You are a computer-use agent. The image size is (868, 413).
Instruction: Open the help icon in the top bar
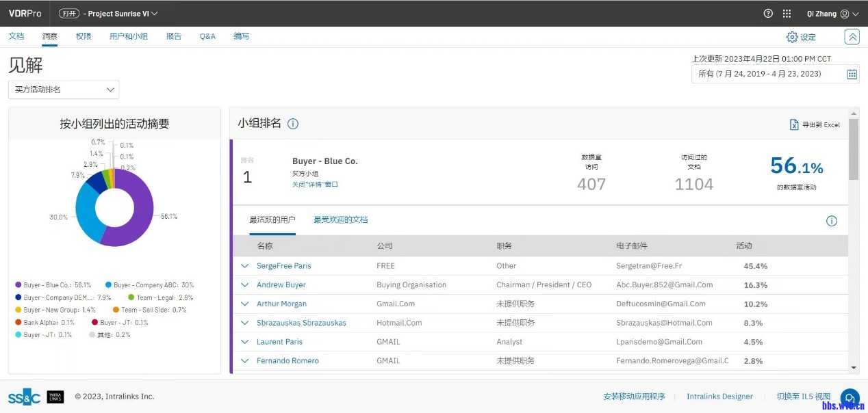767,13
